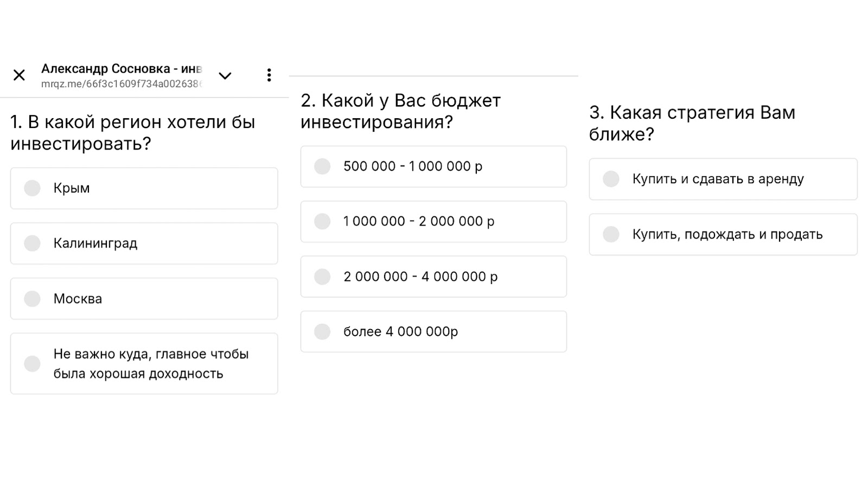
Task: Choose the Калининград radio option
Action: click(144, 243)
